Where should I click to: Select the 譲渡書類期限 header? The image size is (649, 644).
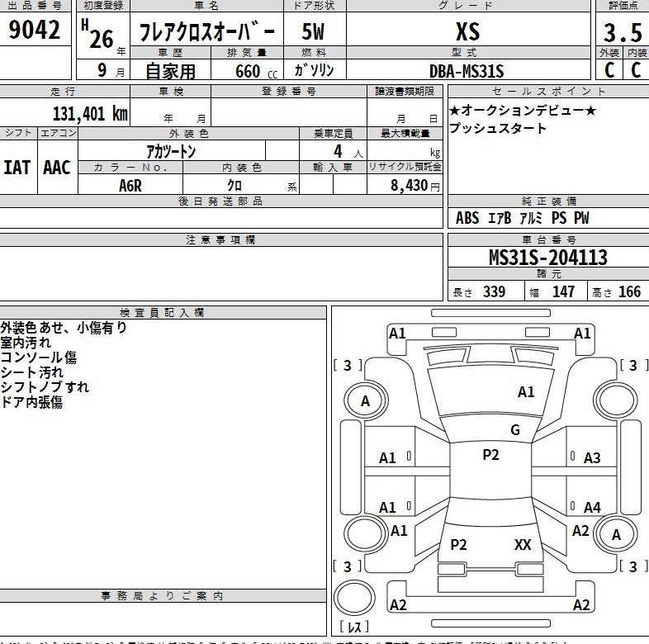[x=405, y=91]
